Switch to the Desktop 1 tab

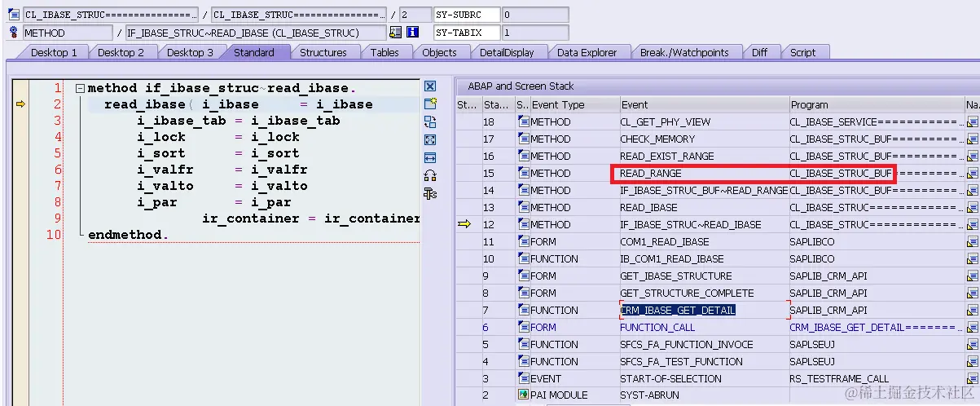point(54,52)
